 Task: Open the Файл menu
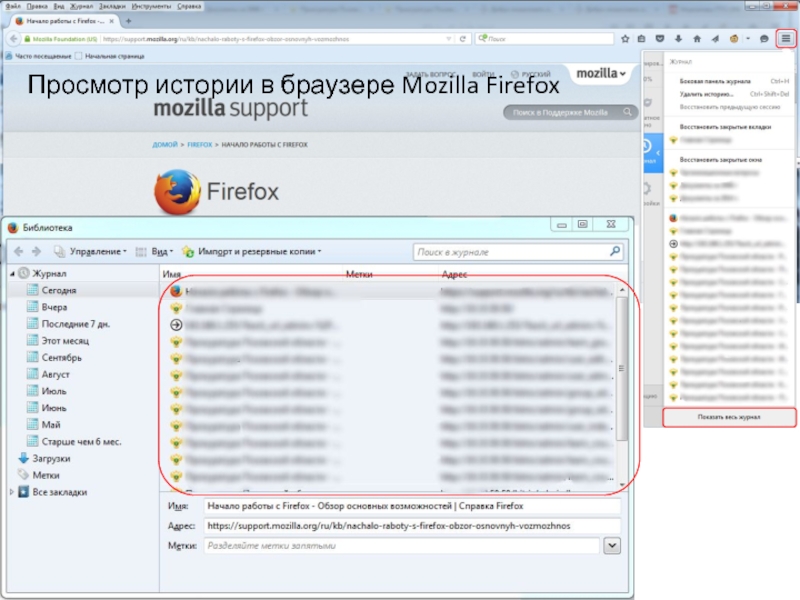[x=13, y=6]
